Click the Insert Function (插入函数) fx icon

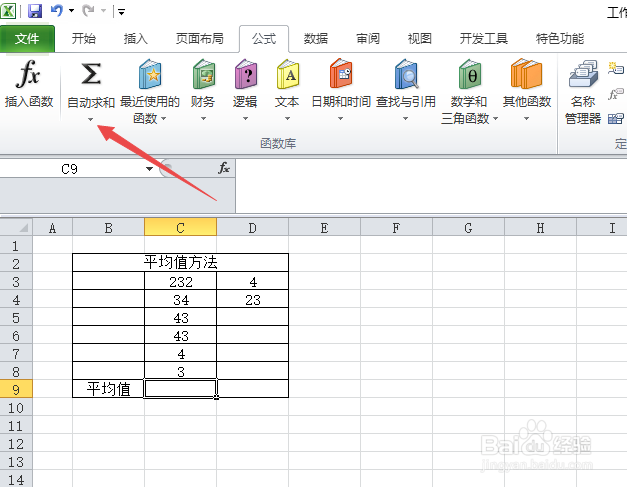pyautogui.click(x=28, y=74)
